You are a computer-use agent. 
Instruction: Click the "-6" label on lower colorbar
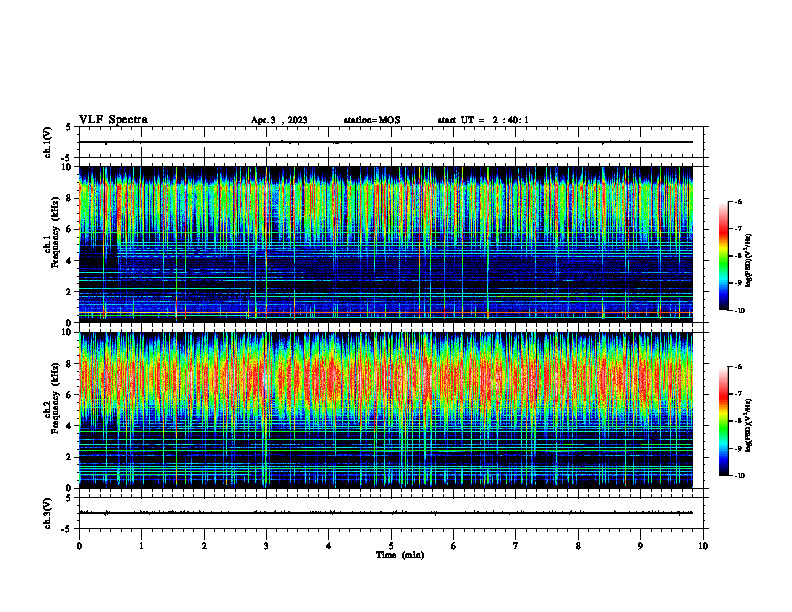pos(738,367)
